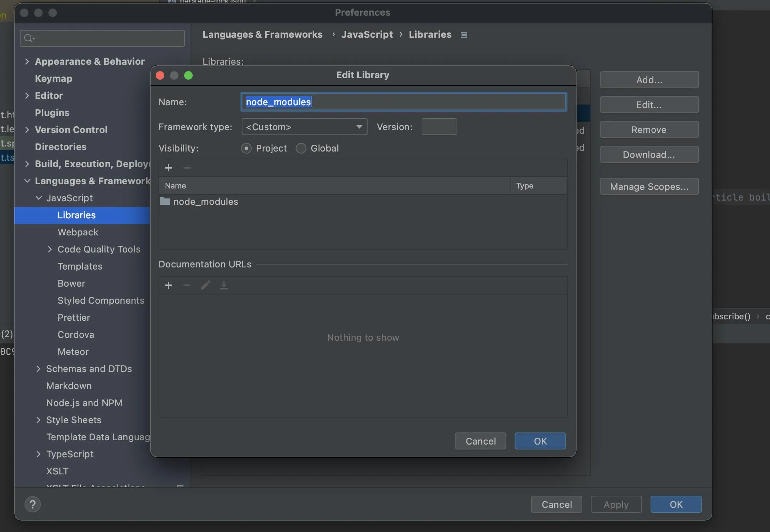Select Global visibility radio button
Viewport: 770px width, 532px height.
tap(301, 148)
